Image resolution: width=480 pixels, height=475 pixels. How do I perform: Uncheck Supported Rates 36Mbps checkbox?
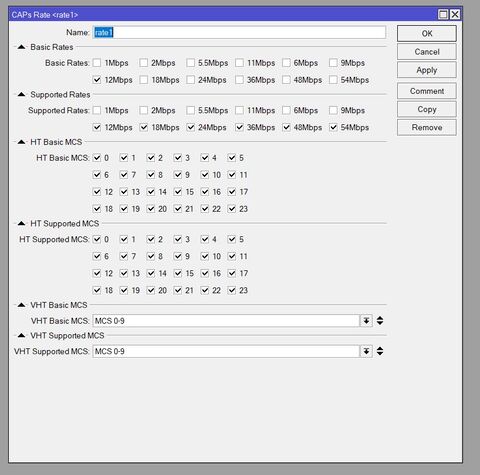pyautogui.click(x=239, y=127)
